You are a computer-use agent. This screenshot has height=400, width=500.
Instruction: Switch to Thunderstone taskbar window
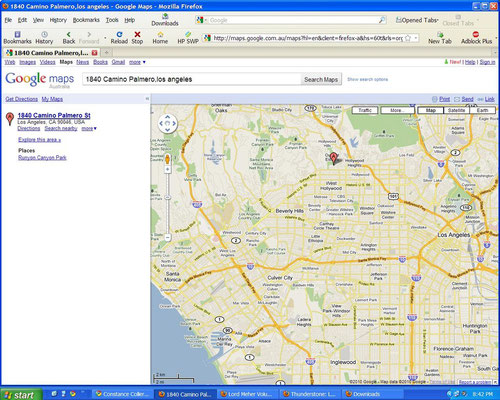point(309,394)
